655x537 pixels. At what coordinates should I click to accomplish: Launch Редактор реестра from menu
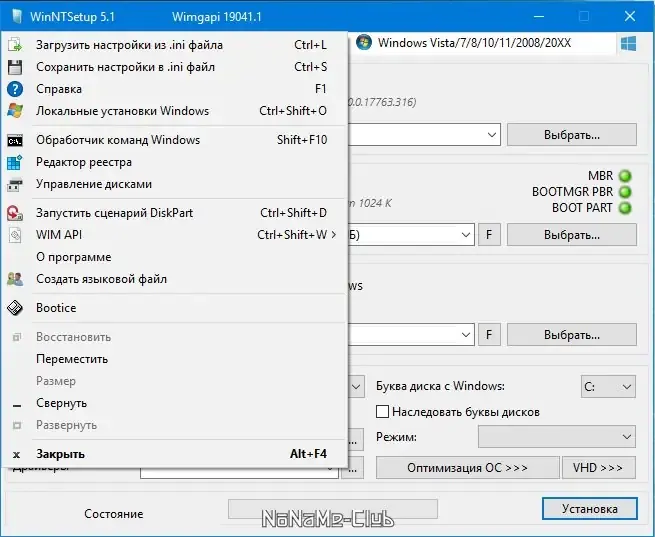[x=175, y=162]
